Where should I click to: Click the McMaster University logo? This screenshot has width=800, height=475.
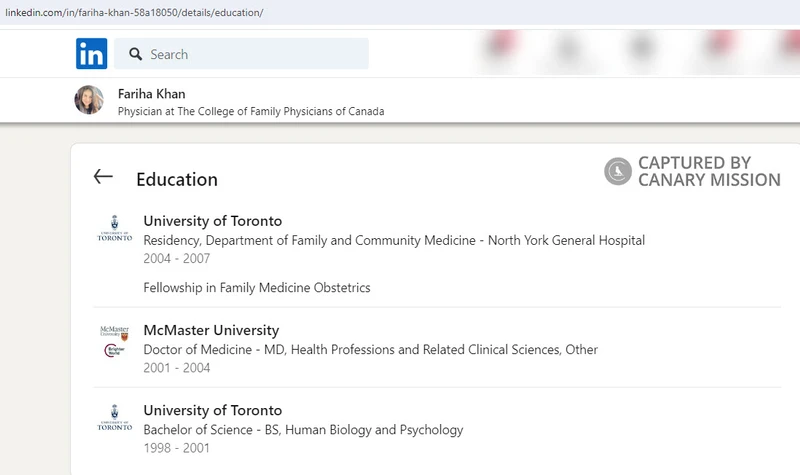pyautogui.click(x=115, y=341)
